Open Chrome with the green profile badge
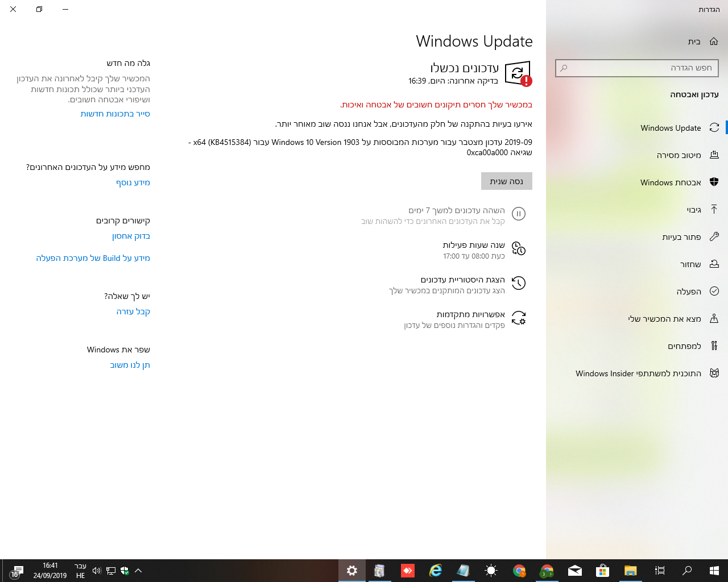Viewport: 728px width, 582px height. 547,571
